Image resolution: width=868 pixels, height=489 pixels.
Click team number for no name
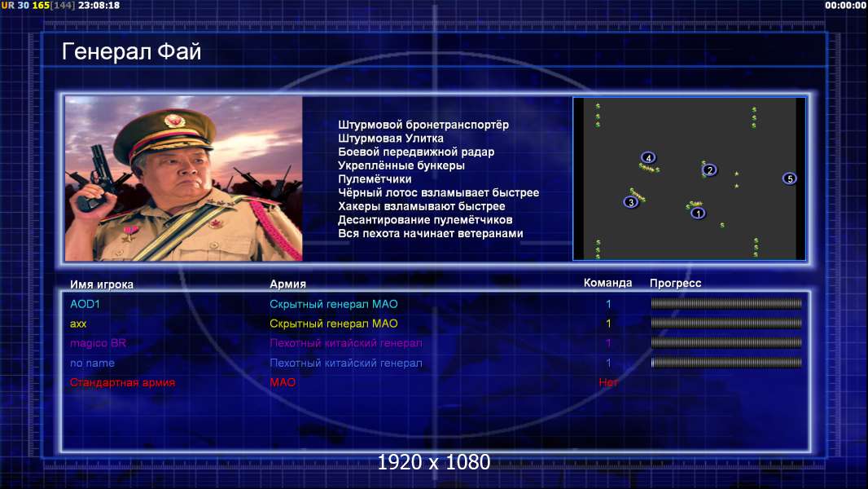[x=607, y=363]
